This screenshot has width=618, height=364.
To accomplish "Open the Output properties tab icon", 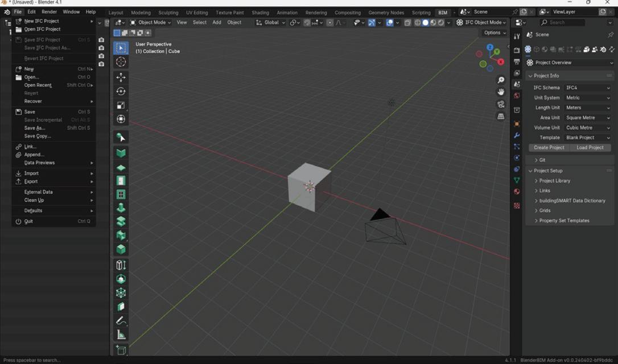I will tap(517, 62).
